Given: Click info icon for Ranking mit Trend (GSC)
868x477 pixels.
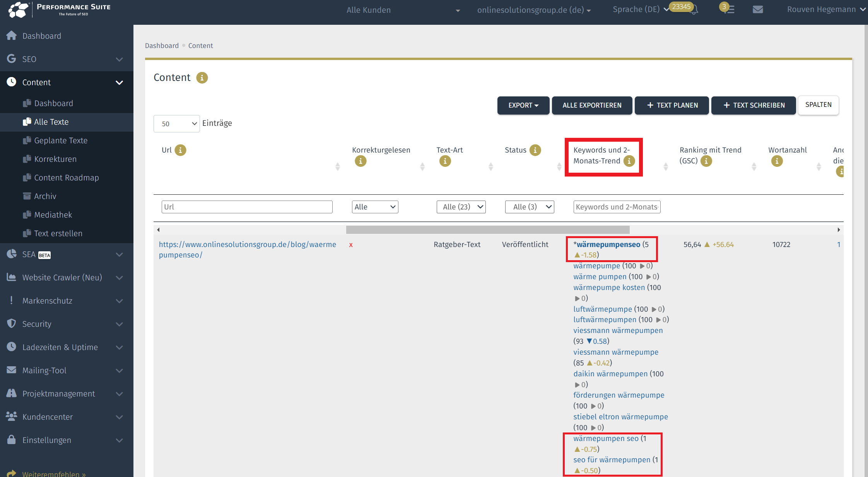Looking at the screenshot, I should pyautogui.click(x=706, y=161).
